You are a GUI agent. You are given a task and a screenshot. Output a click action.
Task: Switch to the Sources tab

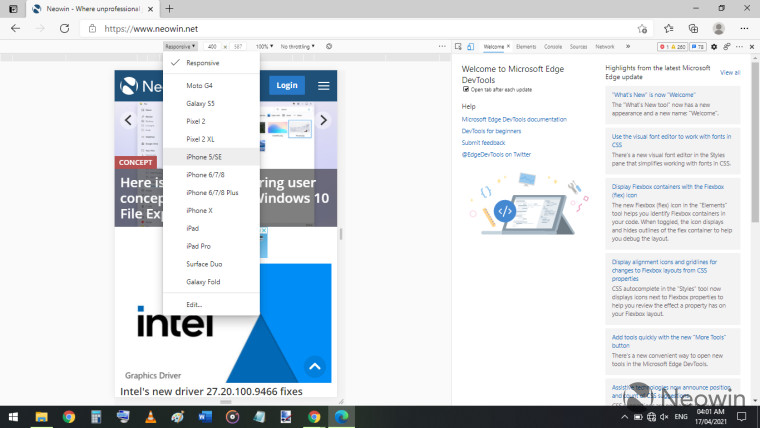pos(578,47)
